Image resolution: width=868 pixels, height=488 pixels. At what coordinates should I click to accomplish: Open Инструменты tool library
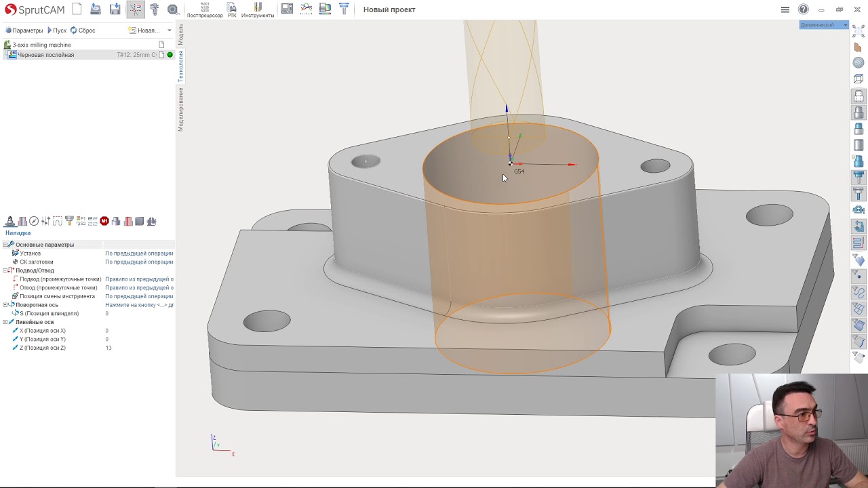258,10
